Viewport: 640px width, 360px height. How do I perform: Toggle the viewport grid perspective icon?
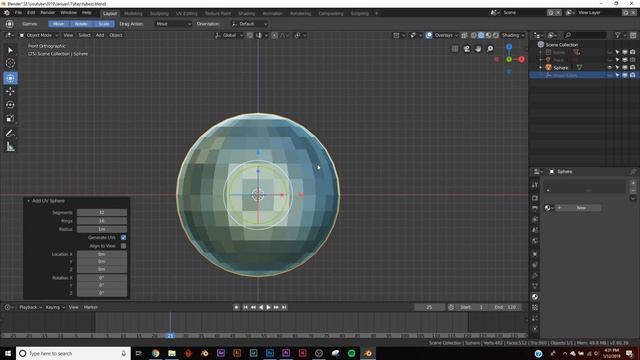(455, 49)
